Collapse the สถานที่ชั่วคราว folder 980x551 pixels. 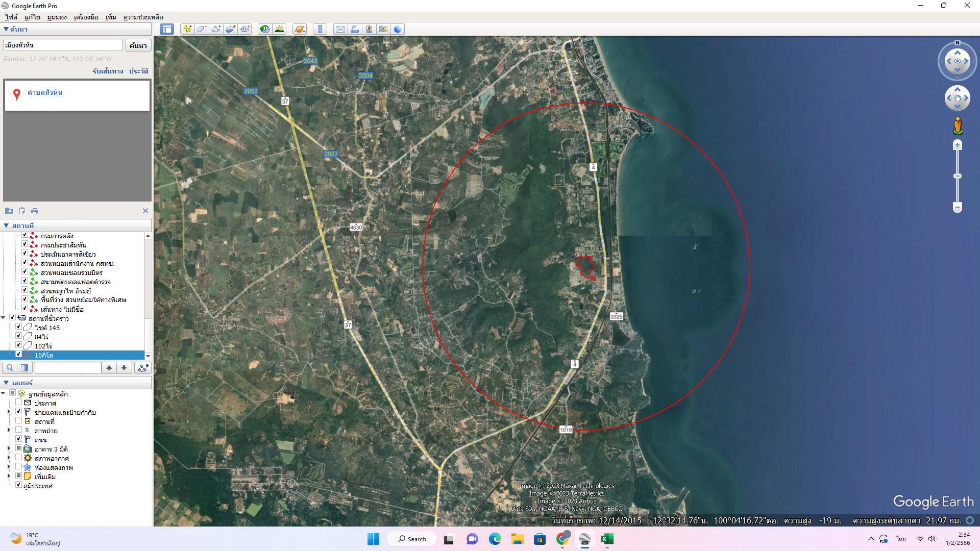(x=4, y=318)
